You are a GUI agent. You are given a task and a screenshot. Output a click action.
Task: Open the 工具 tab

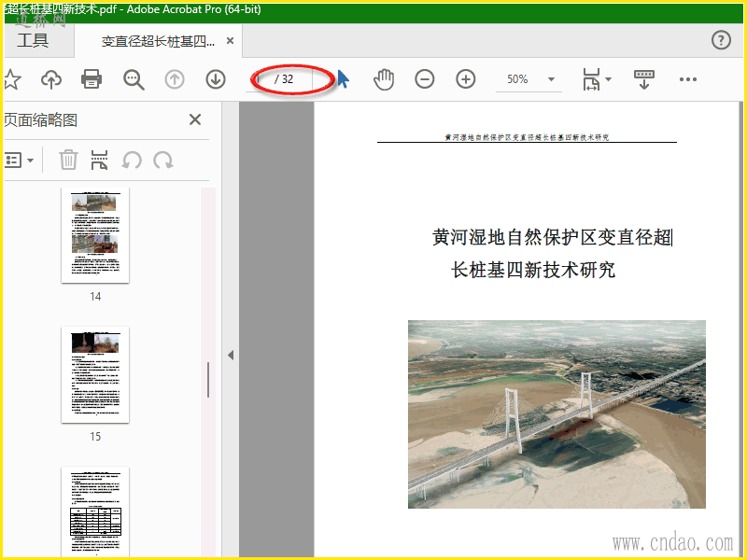(x=33, y=40)
